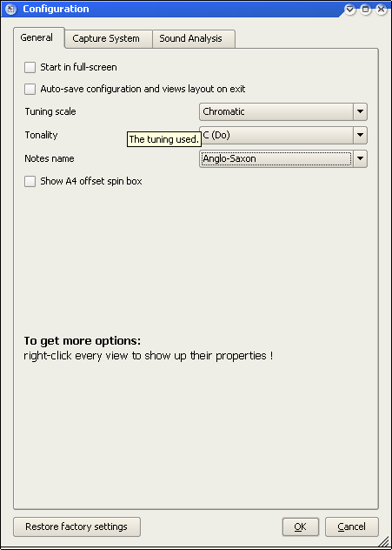Maximize the Configuration window
392x550 pixels.
click(x=365, y=9)
